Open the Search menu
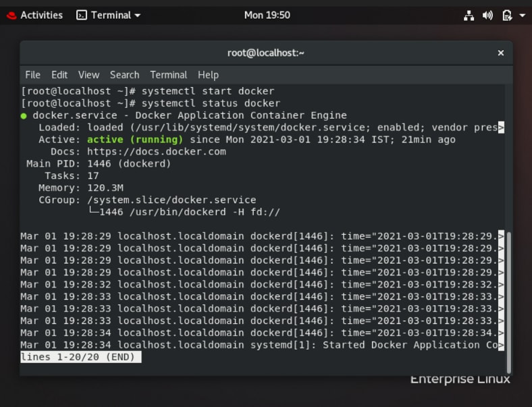The height and width of the screenshot is (407, 532). click(x=124, y=75)
